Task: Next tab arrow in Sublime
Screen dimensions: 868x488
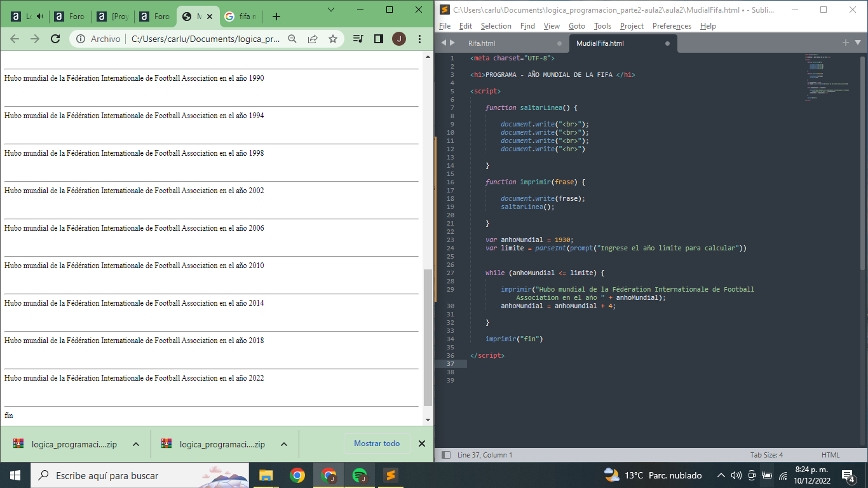Action: pyautogui.click(x=452, y=43)
